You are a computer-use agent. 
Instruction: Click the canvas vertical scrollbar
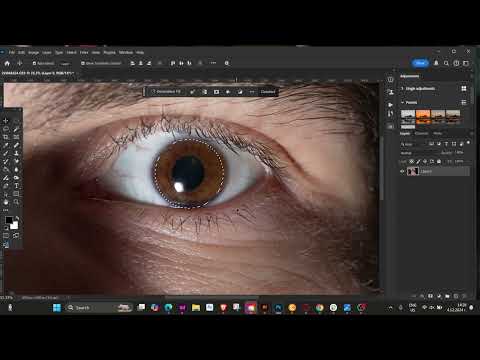(x=381, y=168)
